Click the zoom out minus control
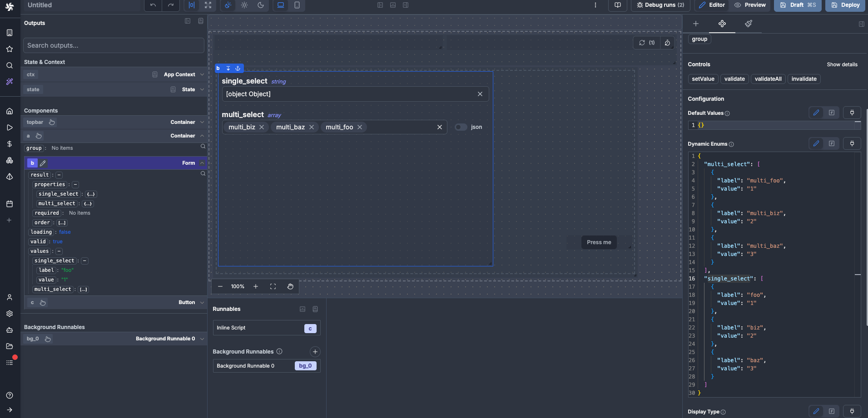 220,286
